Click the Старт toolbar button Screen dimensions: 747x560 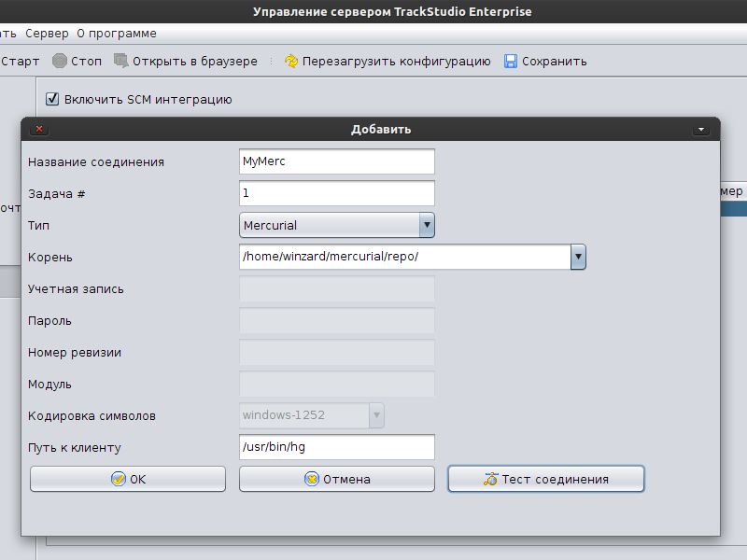pos(19,62)
